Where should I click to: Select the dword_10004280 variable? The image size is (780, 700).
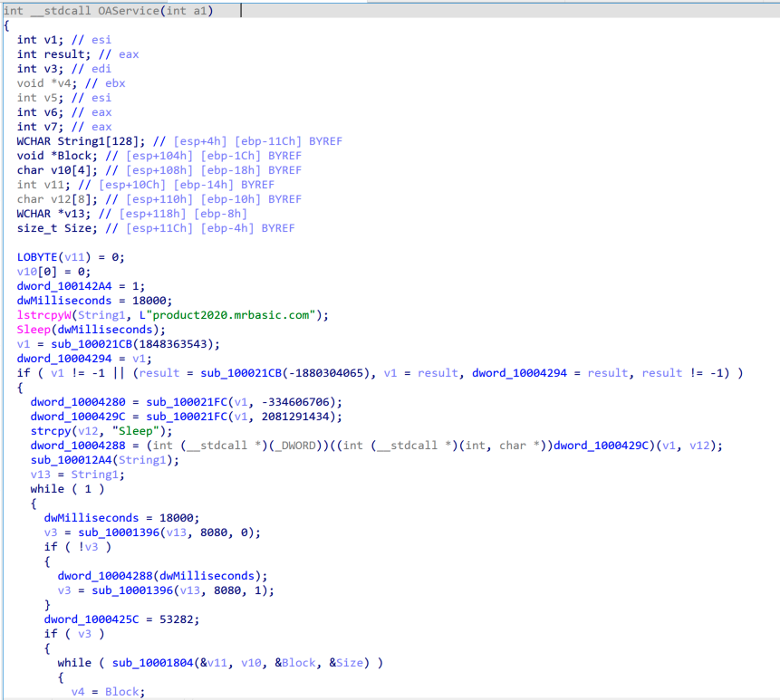(x=78, y=402)
